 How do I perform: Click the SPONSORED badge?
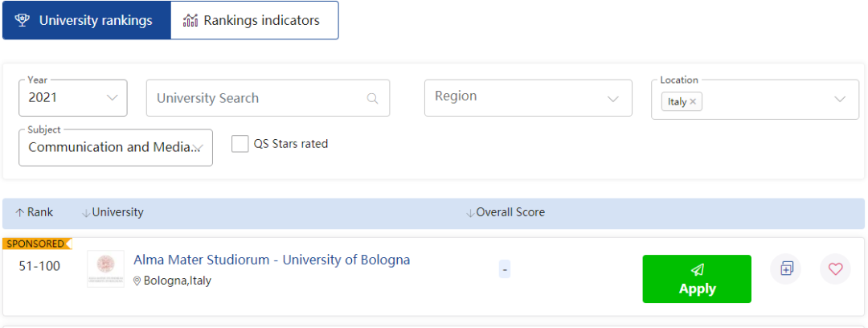pyautogui.click(x=35, y=244)
